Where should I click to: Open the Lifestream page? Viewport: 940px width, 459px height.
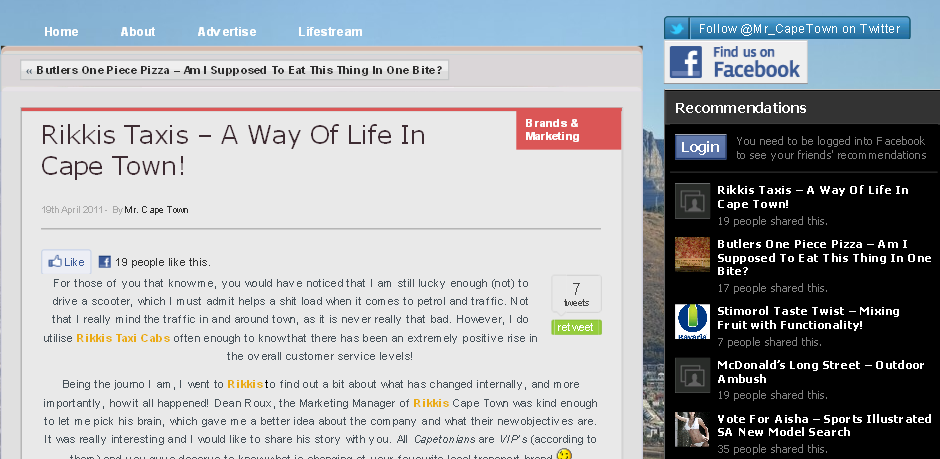[x=330, y=32]
